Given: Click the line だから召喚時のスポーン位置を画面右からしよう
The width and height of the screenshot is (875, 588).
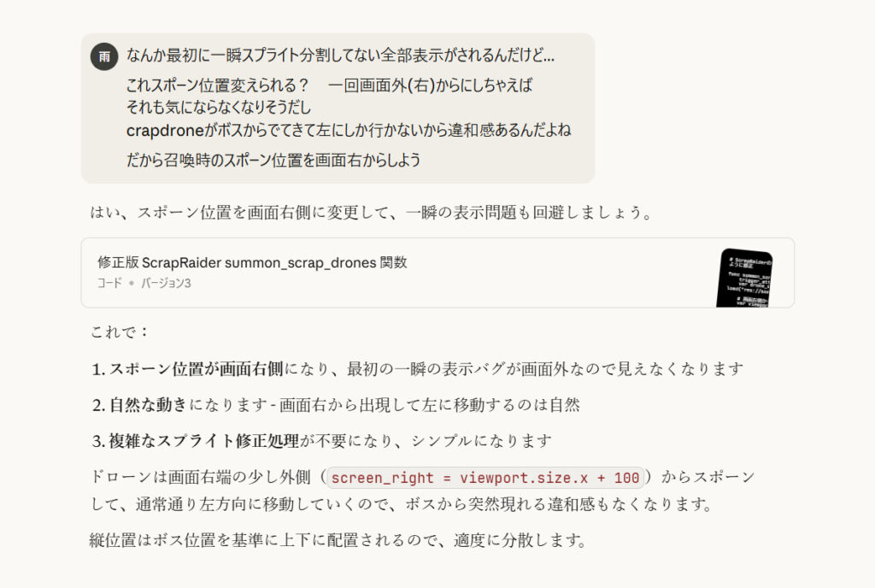Looking at the screenshot, I should 273,160.
